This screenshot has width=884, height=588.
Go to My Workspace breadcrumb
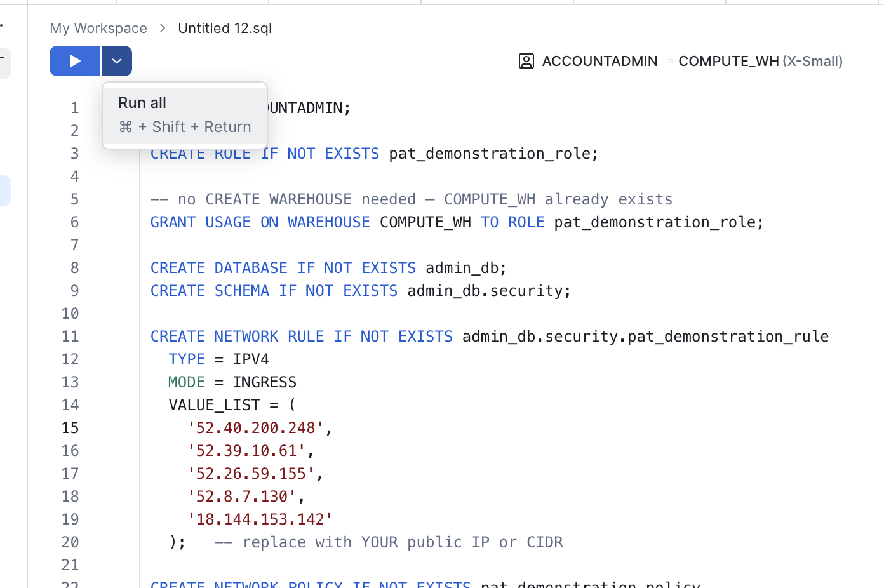[x=98, y=28]
